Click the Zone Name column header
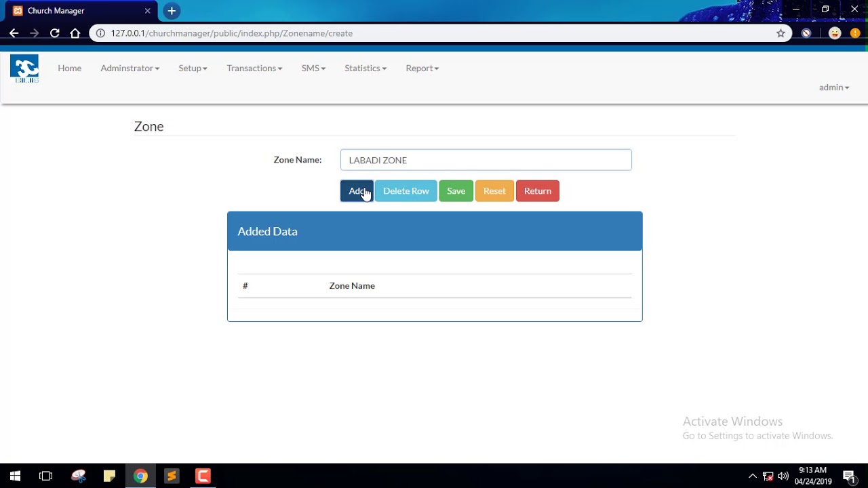This screenshot has height=488, width=868. 352,286
